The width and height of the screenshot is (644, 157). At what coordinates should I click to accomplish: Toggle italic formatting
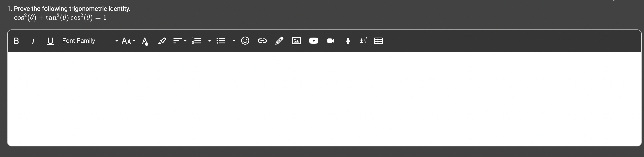coord(33,41)
